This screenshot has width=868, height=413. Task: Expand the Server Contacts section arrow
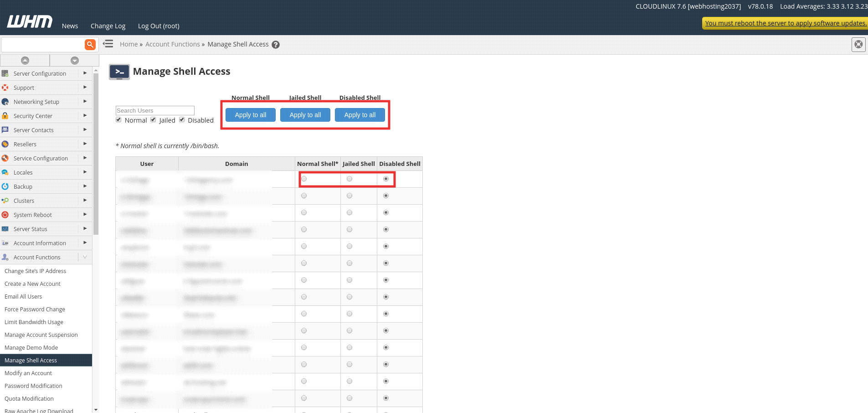85,129
